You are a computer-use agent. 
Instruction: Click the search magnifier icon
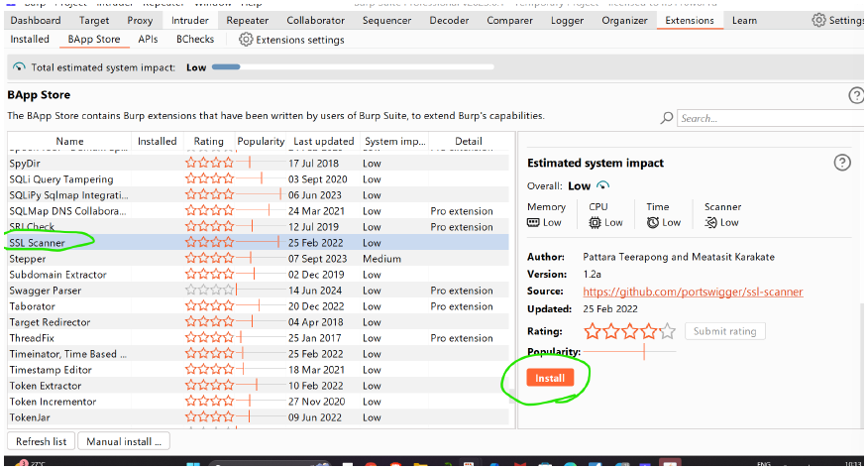click(667, 118)
